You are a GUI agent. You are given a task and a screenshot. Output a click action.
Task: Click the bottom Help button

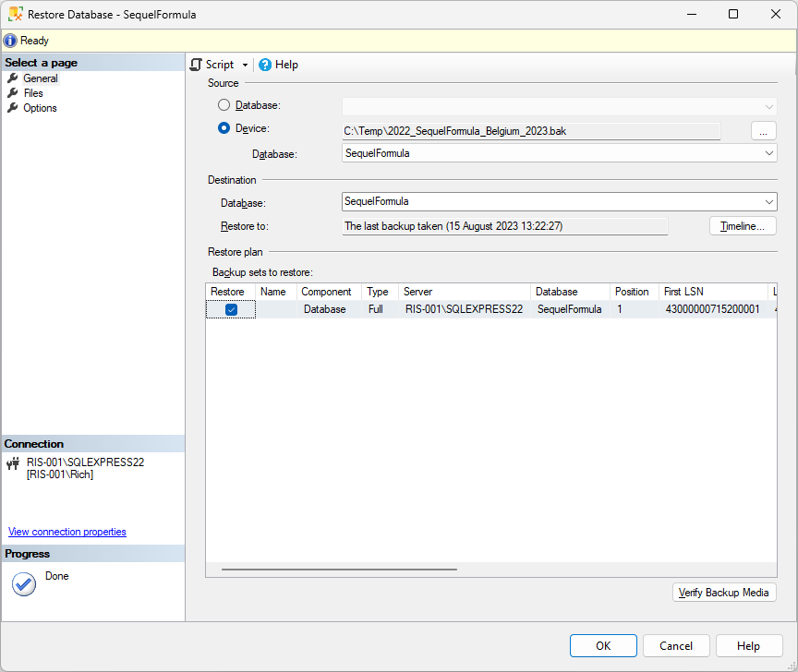click(749, 645)
